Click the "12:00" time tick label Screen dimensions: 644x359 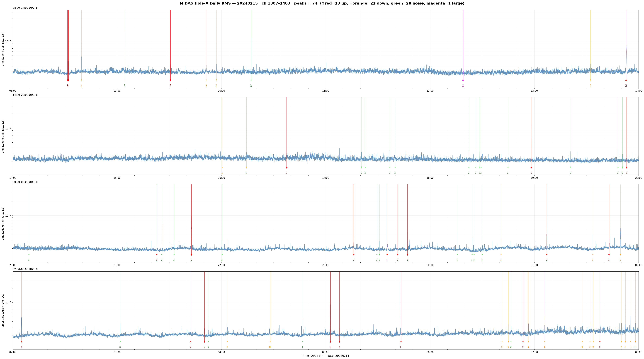430,91
